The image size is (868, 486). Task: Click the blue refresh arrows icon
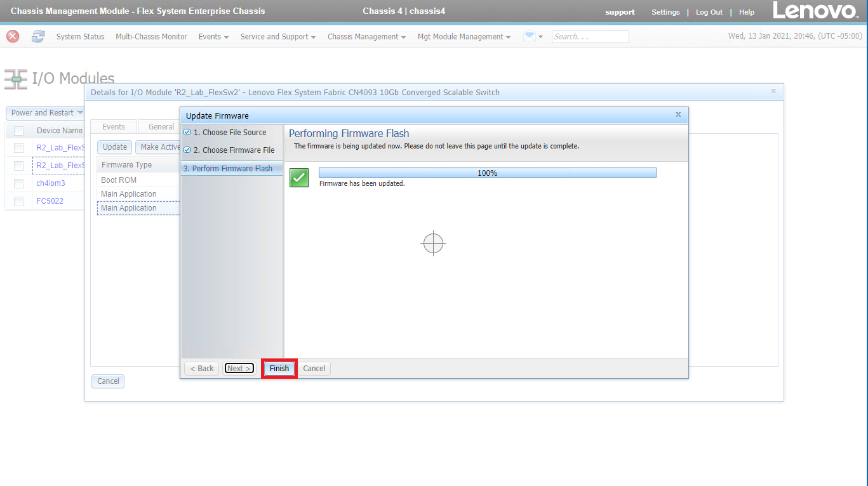pyautogui.click(x=38, y=36)
